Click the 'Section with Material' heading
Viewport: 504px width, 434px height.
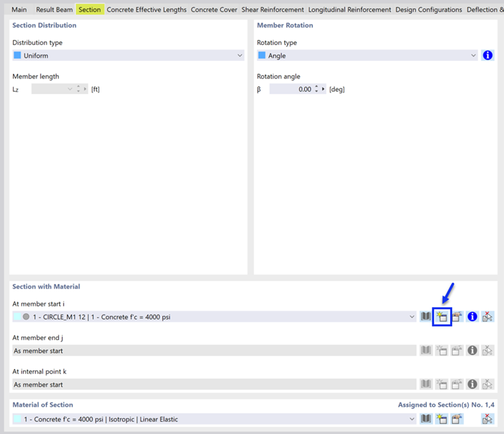(x=46, y=286)
